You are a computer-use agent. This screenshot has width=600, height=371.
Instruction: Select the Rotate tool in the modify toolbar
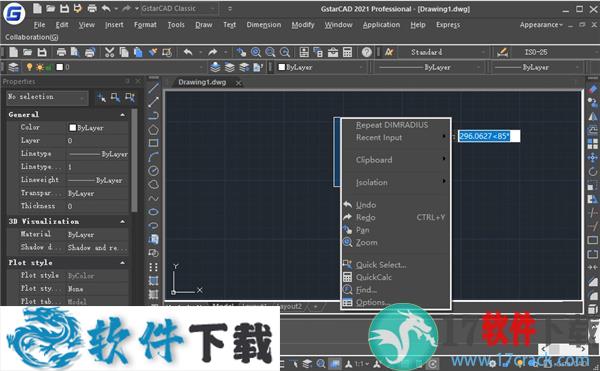592,171
